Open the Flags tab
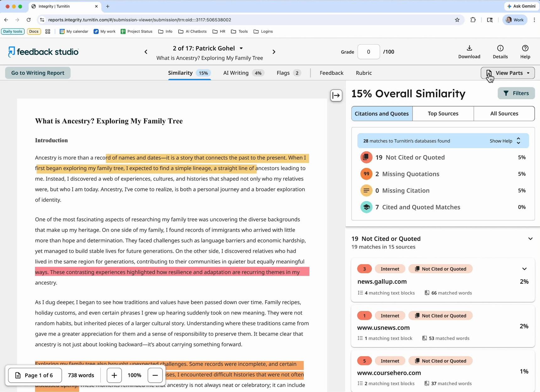 click(289, 73)
